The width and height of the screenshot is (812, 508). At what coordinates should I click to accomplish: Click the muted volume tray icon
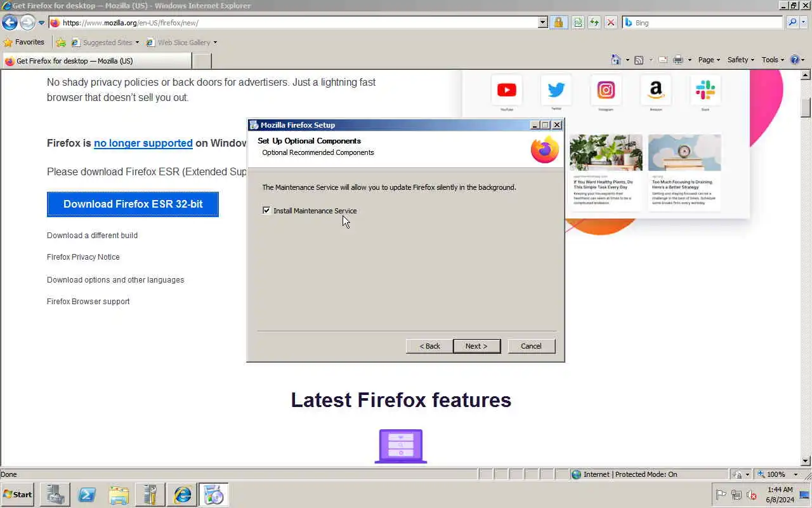point(752,495)
